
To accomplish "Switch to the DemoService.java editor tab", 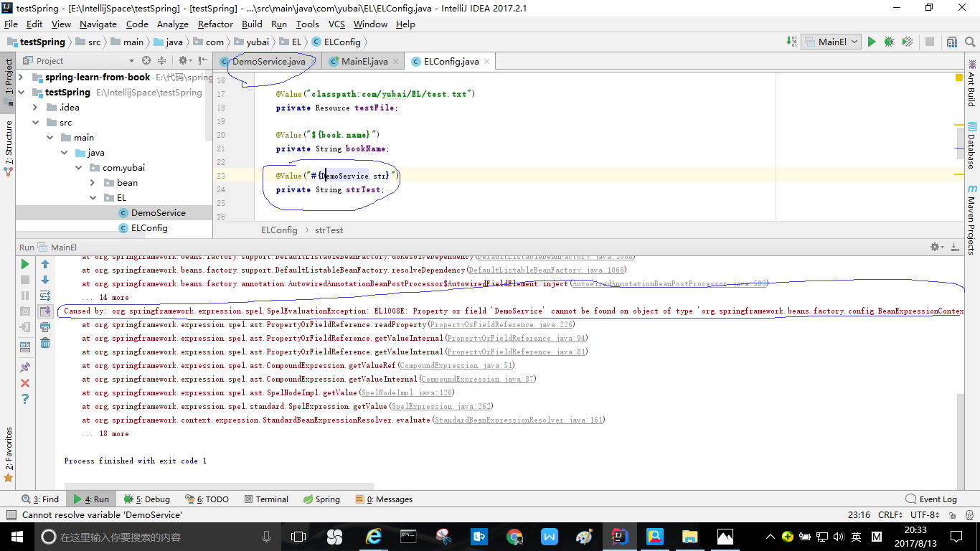I will (x=268, y=62).
